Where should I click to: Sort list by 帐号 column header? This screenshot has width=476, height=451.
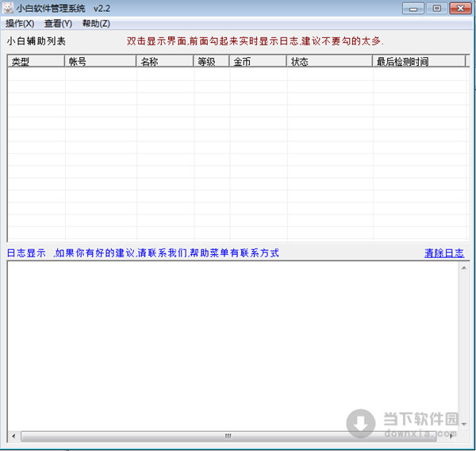pyautogui.click(x=100, y=61)
